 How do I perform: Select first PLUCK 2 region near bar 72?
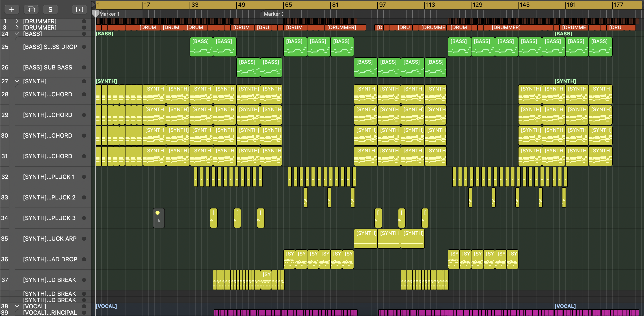tap(306, 197)
